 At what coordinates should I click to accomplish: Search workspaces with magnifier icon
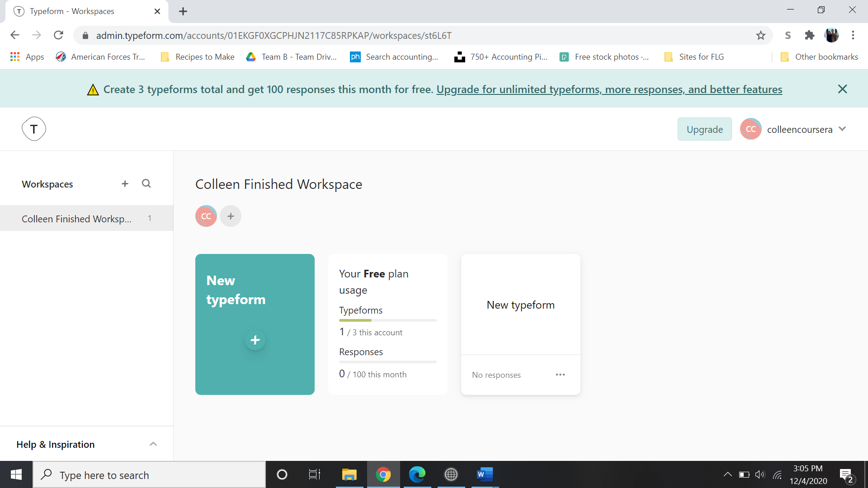[x=146, y=184]
